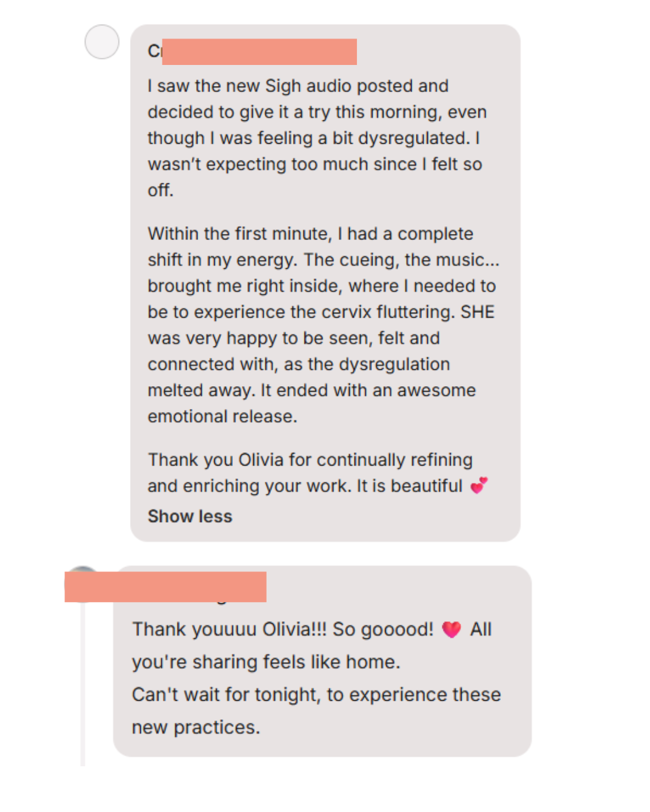650x812 pixels.
Task: Click the phrase "emotional release." in the comment
Action: pyautogui.click(x=222, y=416)
